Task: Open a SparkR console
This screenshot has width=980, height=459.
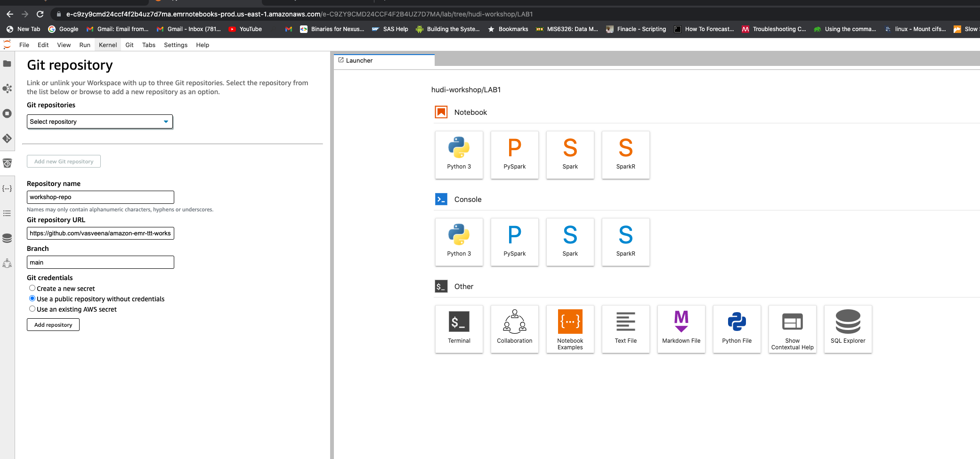Action: click(625, 242)
